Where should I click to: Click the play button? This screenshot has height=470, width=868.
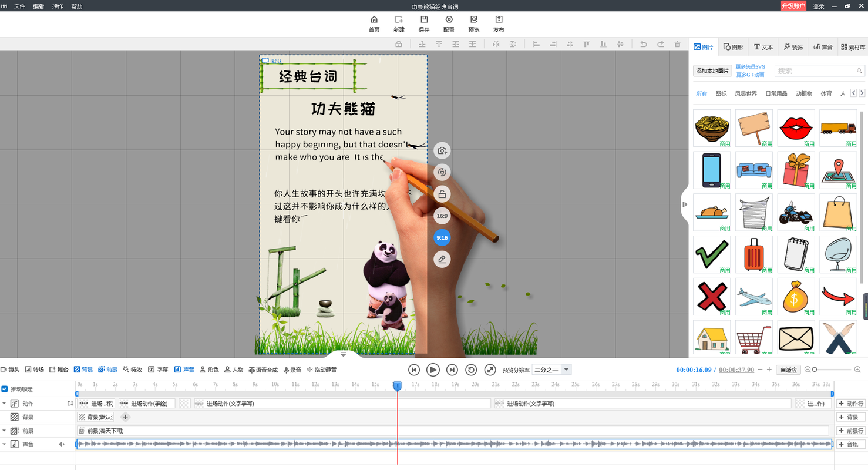point(433,370)
